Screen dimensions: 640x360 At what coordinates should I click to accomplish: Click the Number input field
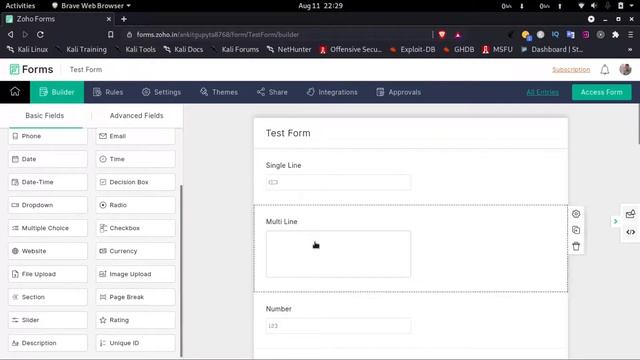tap(338, 326)
